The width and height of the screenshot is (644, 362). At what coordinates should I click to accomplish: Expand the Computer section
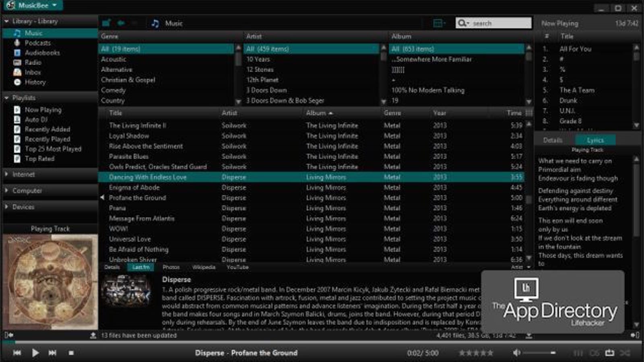6,190
